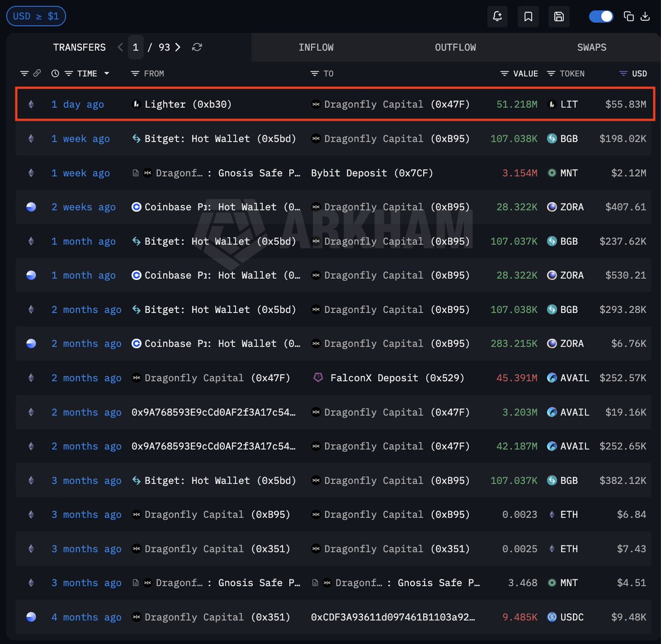Screen dimensions: 661x644
Task: Click total pages text '93'
Action: pyautogui.click(x=164, y=47)
